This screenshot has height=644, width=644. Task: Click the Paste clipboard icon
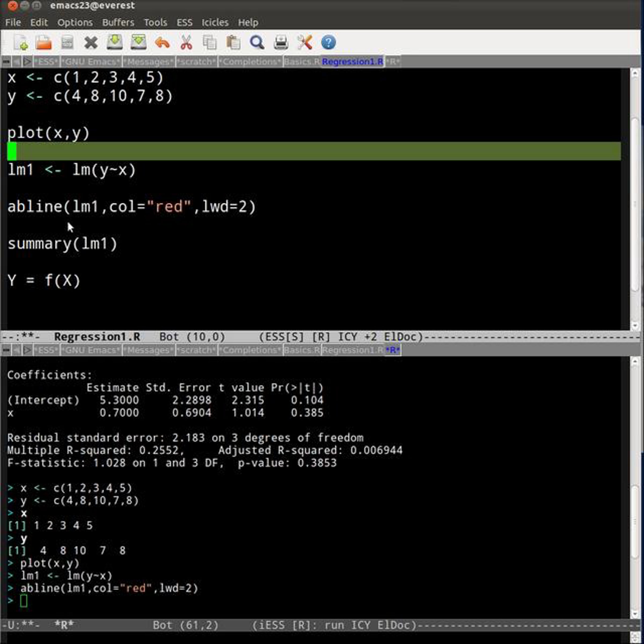(x=233, y=43)
